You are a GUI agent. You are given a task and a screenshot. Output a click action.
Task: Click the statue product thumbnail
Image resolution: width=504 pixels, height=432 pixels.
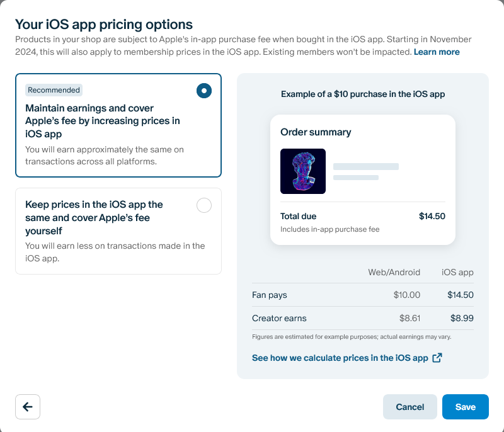click(x=303, y=171)
